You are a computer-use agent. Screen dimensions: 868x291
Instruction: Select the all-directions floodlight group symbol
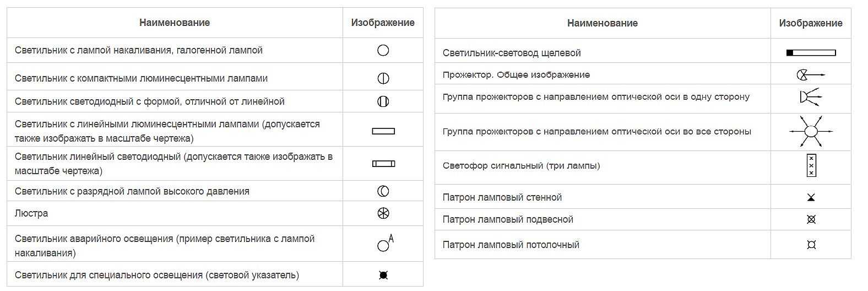pos(811,132)
